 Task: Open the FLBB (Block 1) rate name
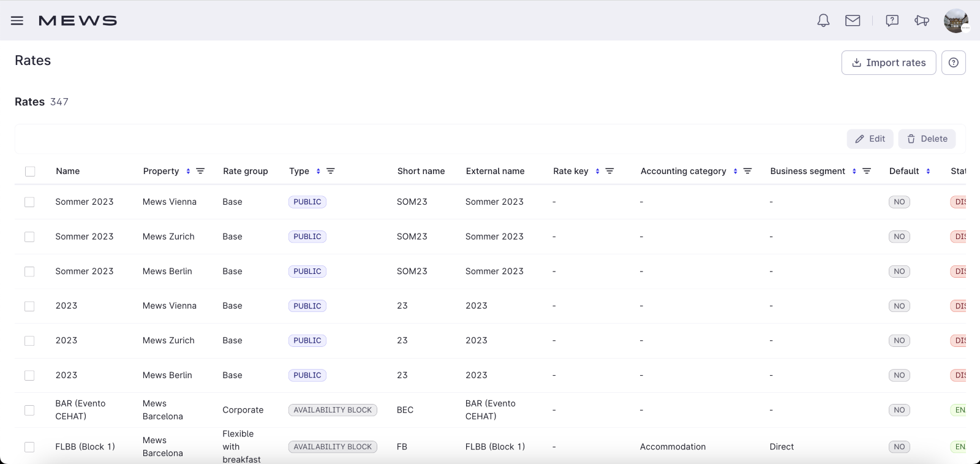coord(85,447)
